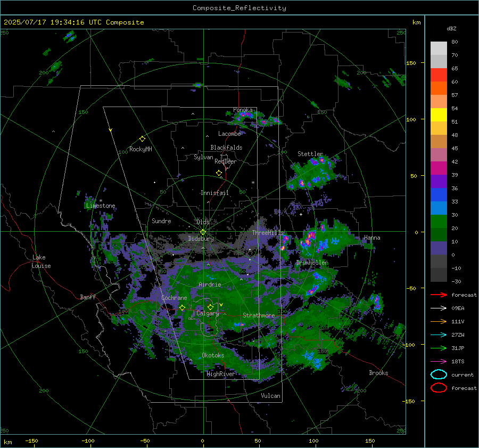The width and height of the screenshot is (479, 448).
Task: Click the Innisfail city label
Action: pyautogui.click(x=214, y=193)
